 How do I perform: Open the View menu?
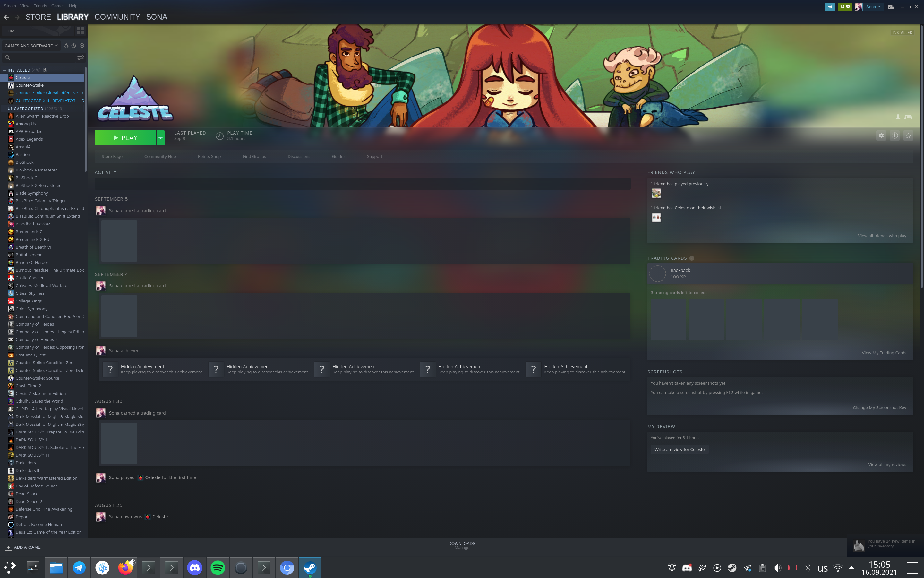tap(25, 6)
